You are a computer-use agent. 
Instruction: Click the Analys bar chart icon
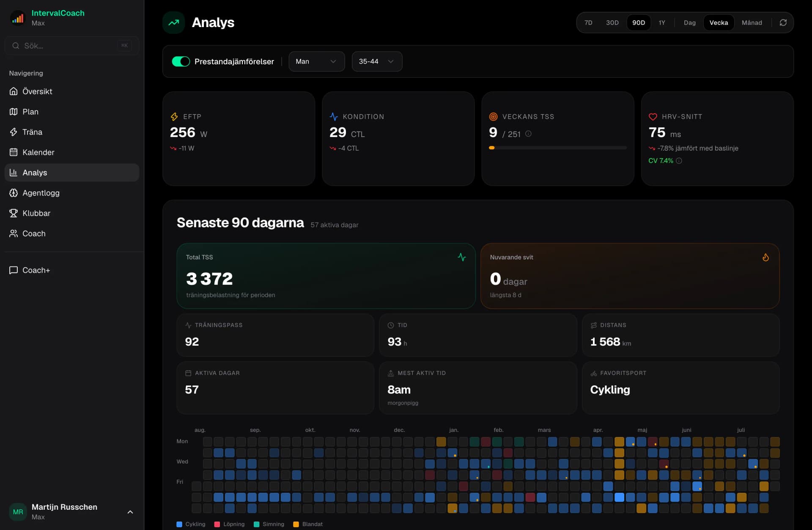pos(14,173)
